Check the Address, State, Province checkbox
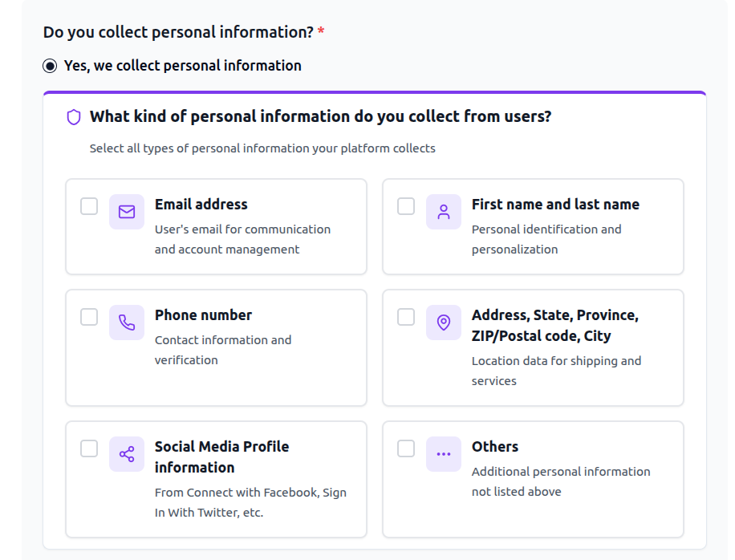Image resolution: width=735 pixels, height=560 pixels. (x=406, y=317)
